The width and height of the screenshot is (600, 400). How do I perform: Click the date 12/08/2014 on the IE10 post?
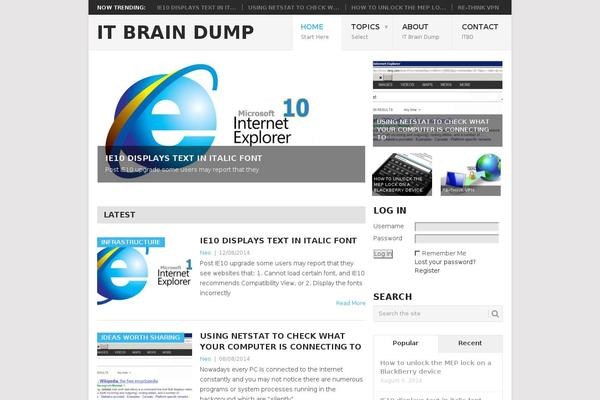tap(234, 253)
